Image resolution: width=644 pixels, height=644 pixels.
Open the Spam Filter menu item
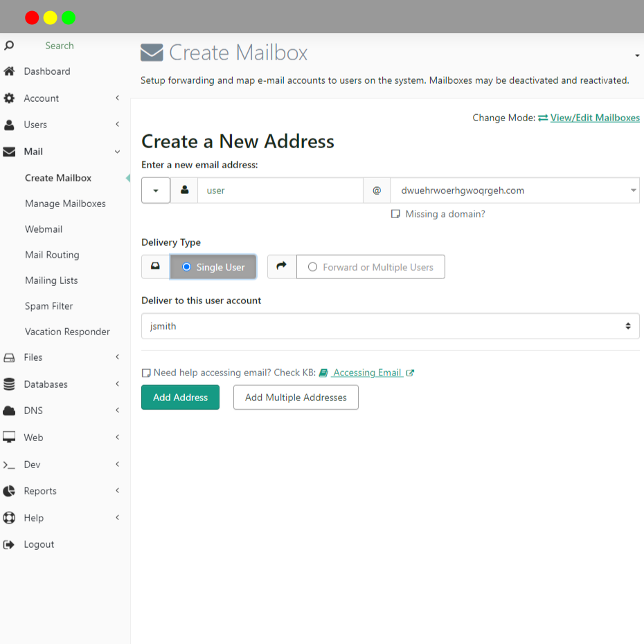[x=49, y=306]
